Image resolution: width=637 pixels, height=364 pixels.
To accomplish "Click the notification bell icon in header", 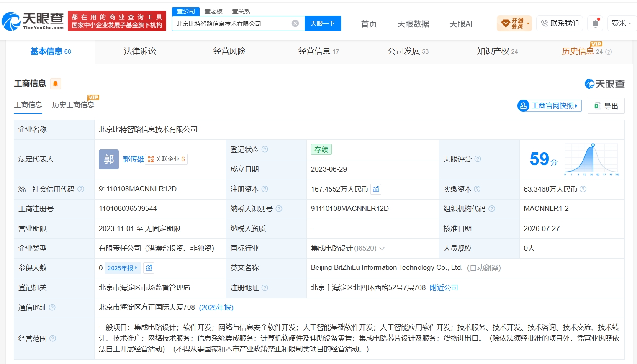I will coord(596,23).
